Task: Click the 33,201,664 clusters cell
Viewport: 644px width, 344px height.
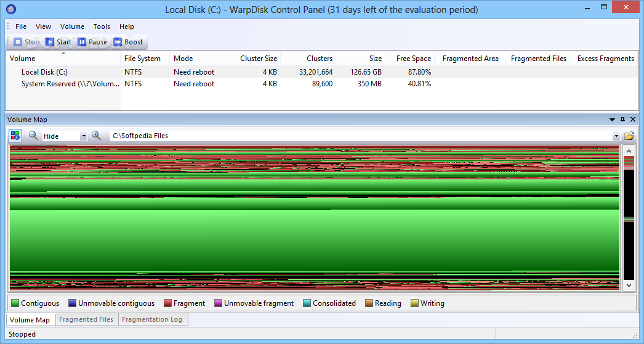Action: [x=315, y=72]
